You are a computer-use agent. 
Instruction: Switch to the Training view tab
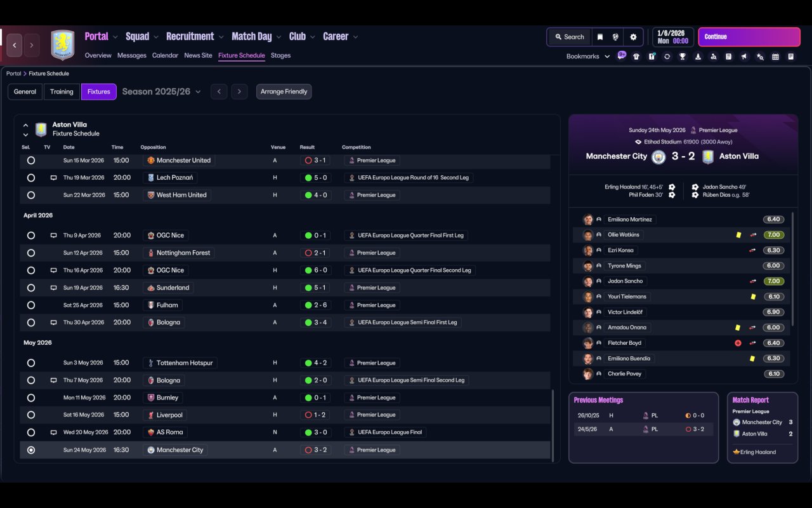[62, 91]
